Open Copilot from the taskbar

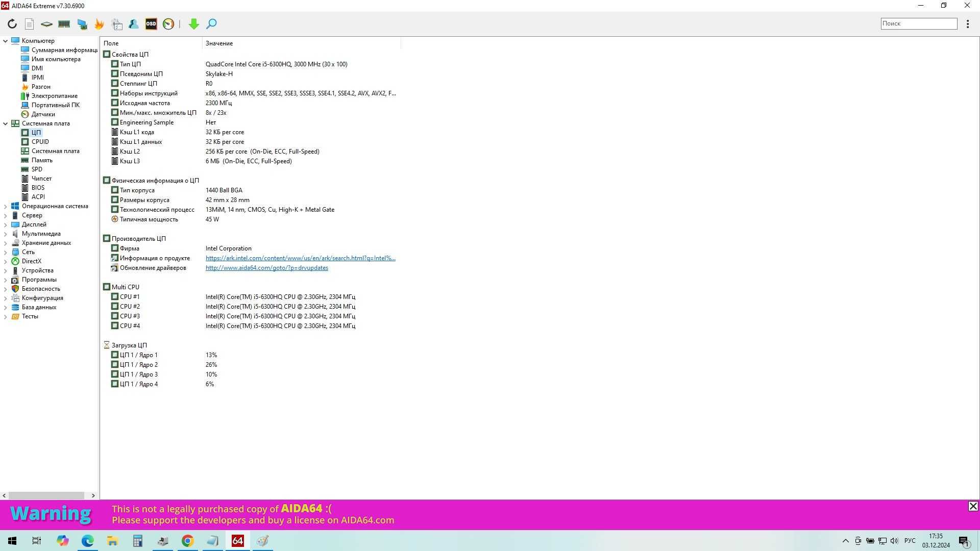click(x=62, y=541)
